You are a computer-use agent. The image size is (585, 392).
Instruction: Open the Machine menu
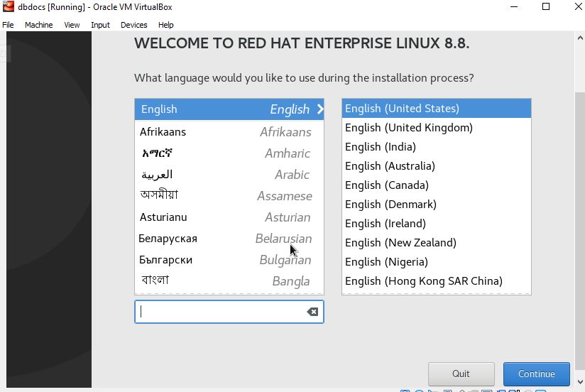(39, 25)
